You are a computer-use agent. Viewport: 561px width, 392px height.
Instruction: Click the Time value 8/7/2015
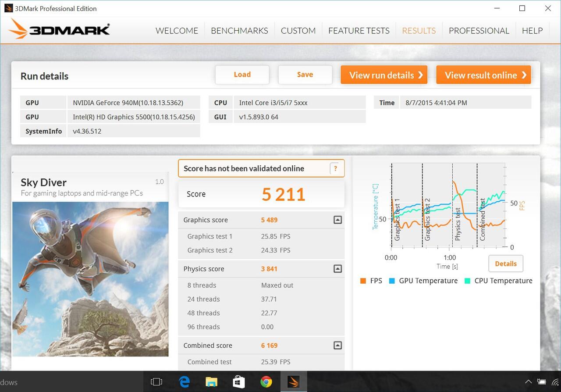(x=466, y=103)
